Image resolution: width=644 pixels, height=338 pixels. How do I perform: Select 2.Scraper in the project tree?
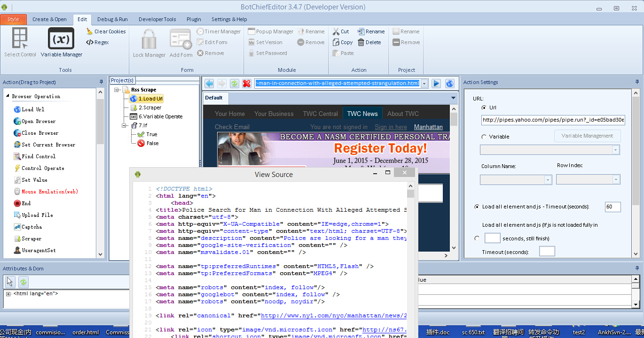[x=149, y=108]
